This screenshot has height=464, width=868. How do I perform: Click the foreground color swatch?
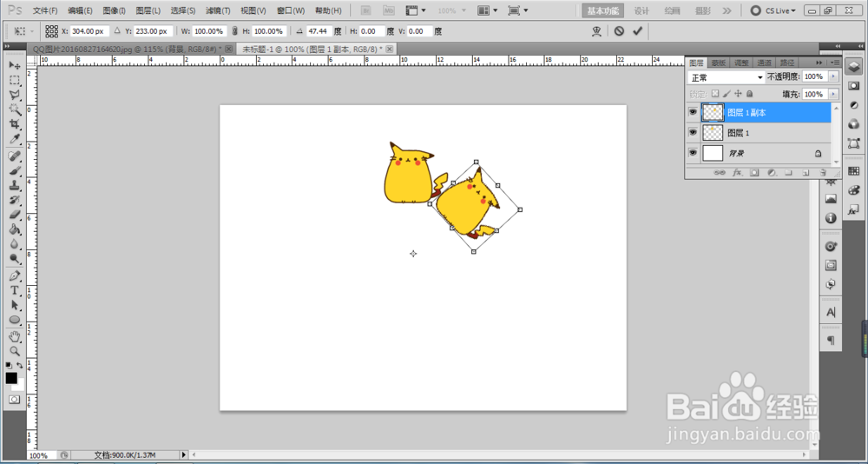11,378
